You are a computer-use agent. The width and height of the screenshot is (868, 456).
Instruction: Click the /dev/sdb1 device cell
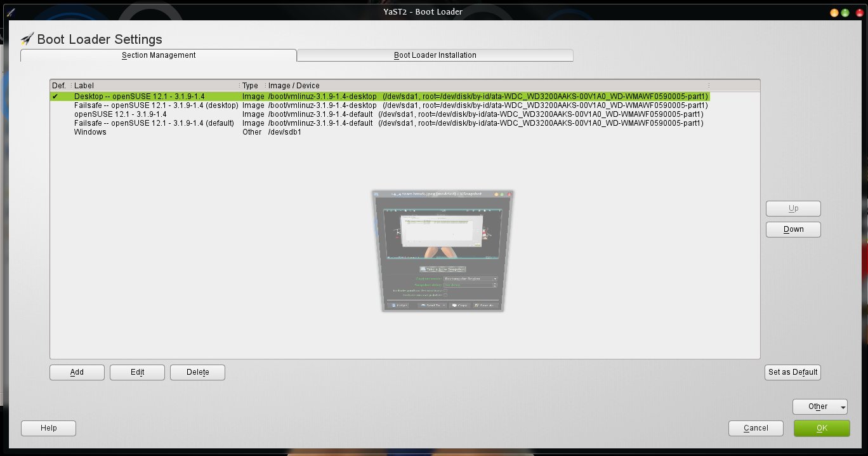click(284, 132)
